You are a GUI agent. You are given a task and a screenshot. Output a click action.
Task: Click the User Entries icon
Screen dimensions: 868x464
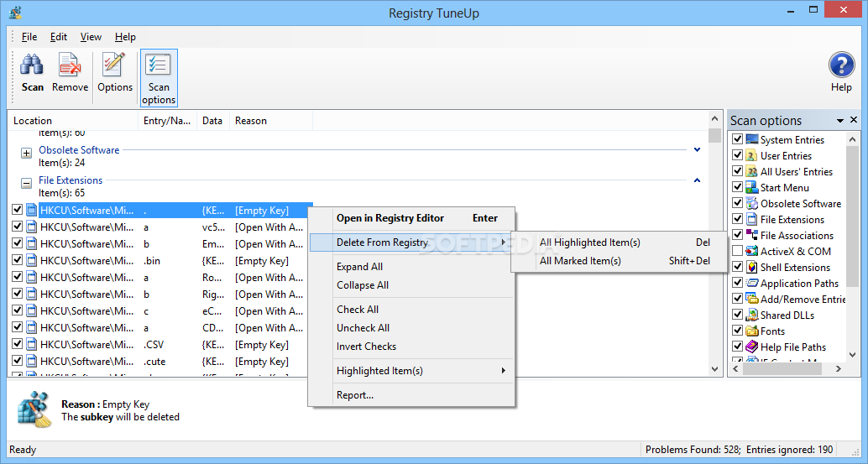pyautogui.click(x=752, y=155)
